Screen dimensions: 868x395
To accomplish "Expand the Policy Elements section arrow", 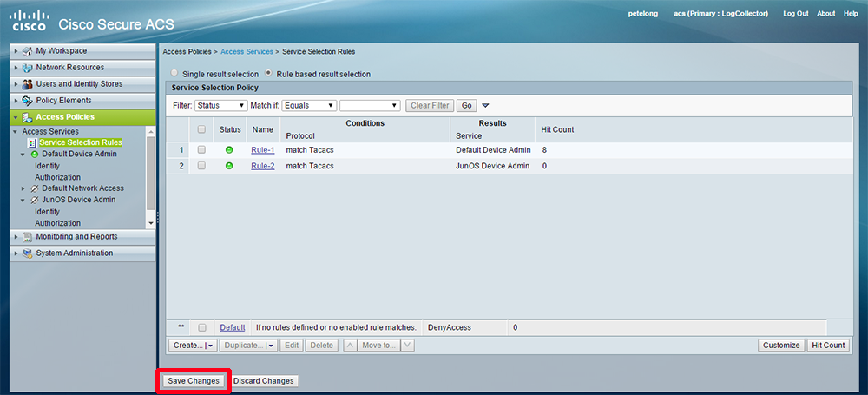I will tap(16, 101).
